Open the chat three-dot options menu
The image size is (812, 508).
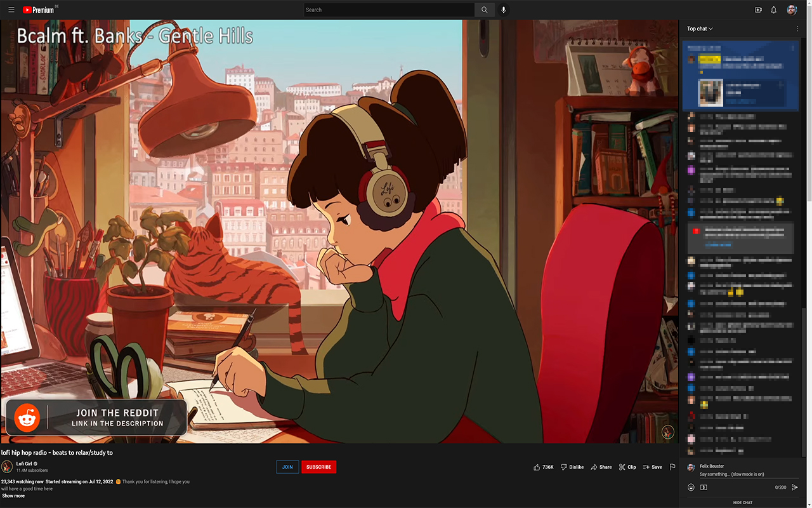click(797, 29)
